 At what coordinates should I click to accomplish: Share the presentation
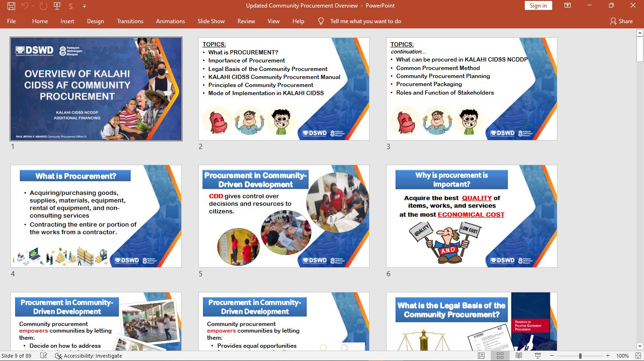(x=621, y=21)
